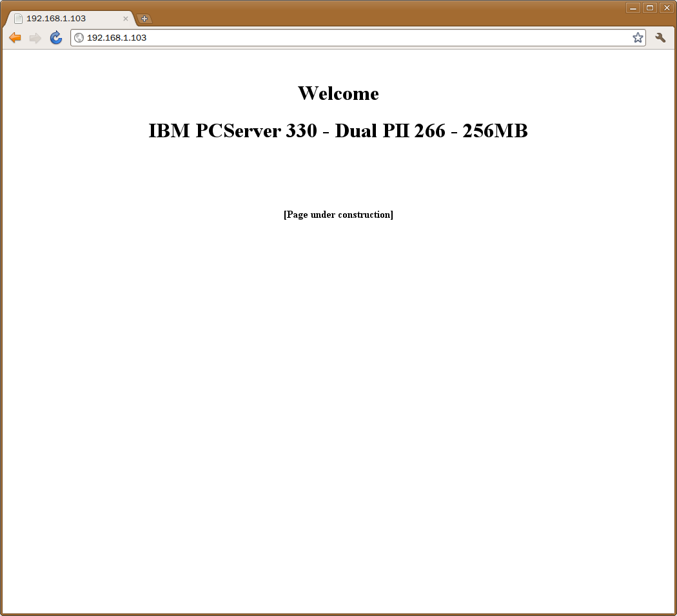Screen dimensions: 677x616
Task: Open a new tab with plus button
Action: pyautogui.click(x=144, y=19)
